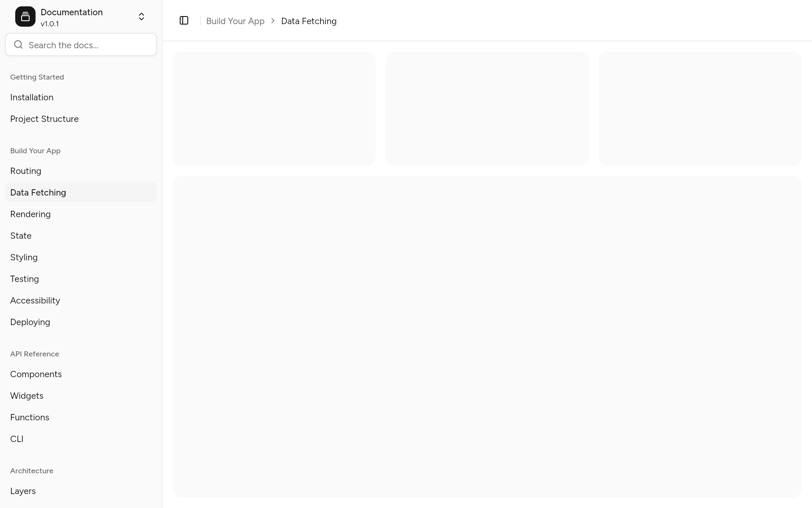Click the API Reference section label
The width and height of the screenshot is (812, 508).
pos(35,354)
